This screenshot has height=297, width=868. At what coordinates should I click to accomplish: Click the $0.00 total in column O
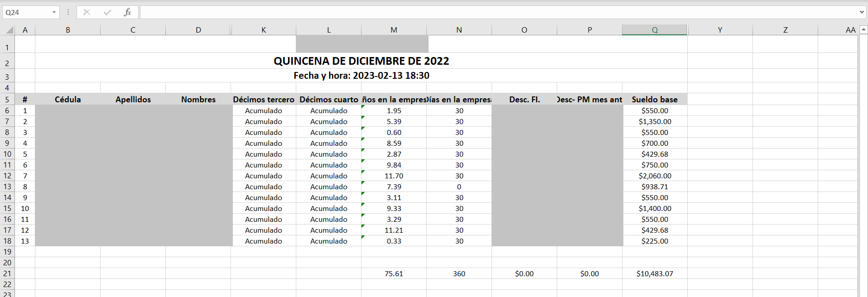click(525, 273)
